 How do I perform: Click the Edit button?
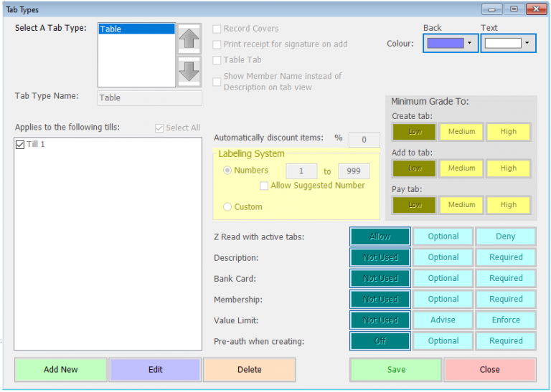(x=155, y=370)
